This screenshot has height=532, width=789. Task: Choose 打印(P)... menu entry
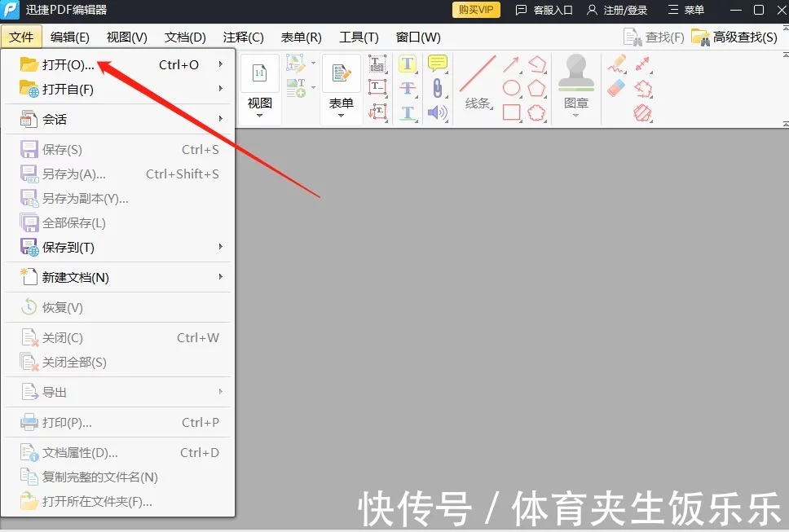coord(119,422)
